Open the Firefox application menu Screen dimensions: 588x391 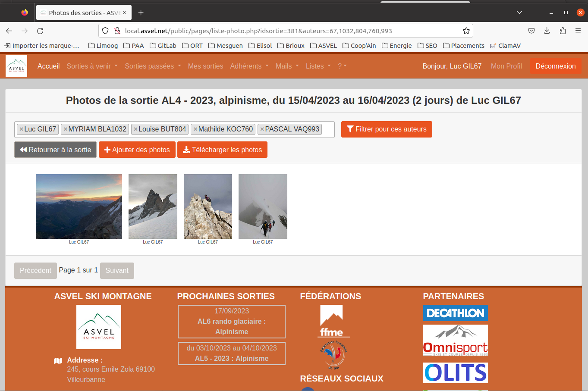pos(578,31)
